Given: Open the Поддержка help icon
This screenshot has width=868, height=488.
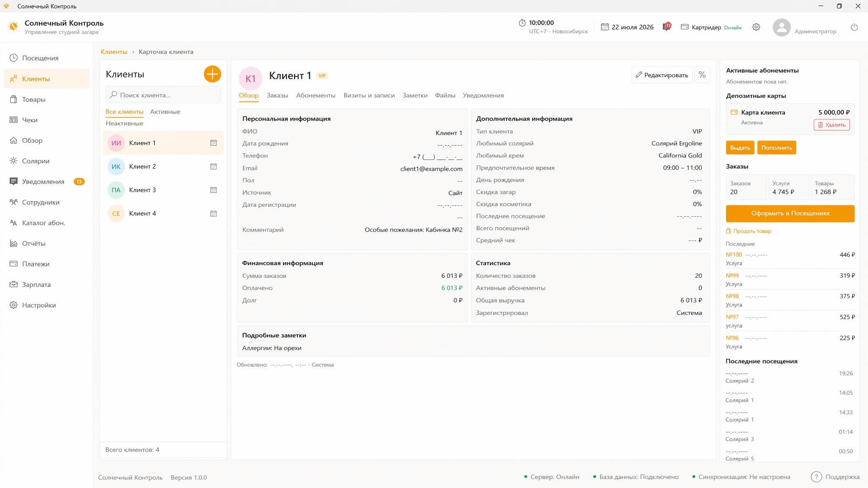Looking at the screenshot, I should click(x=816, y=477).
